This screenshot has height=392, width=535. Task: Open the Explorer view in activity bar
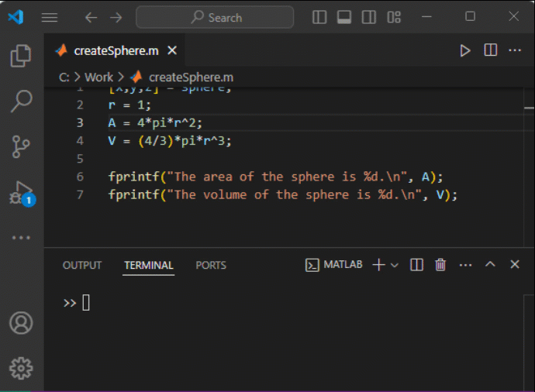(21, 56)
